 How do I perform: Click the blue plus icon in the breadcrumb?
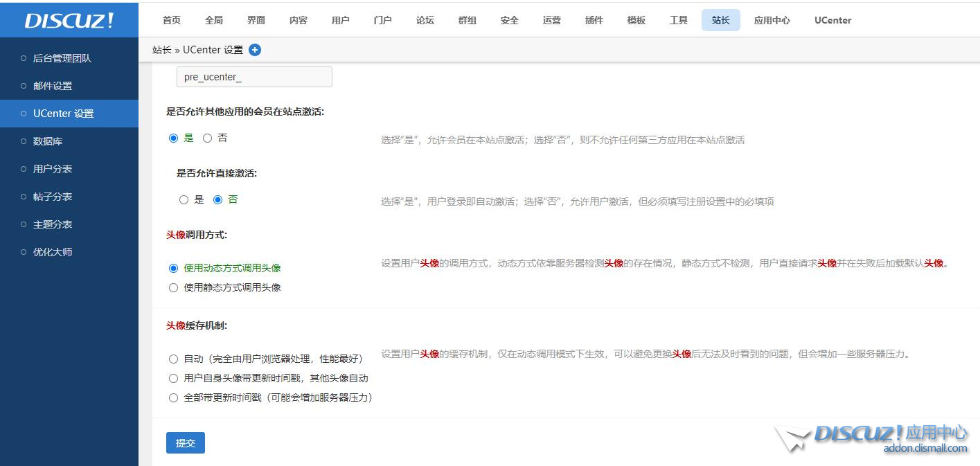click(x=255, y=49)
